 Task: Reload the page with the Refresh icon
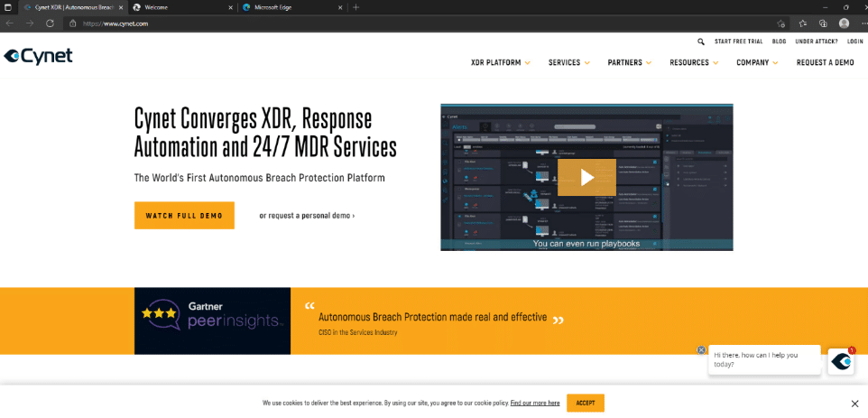tap(50, 23)
